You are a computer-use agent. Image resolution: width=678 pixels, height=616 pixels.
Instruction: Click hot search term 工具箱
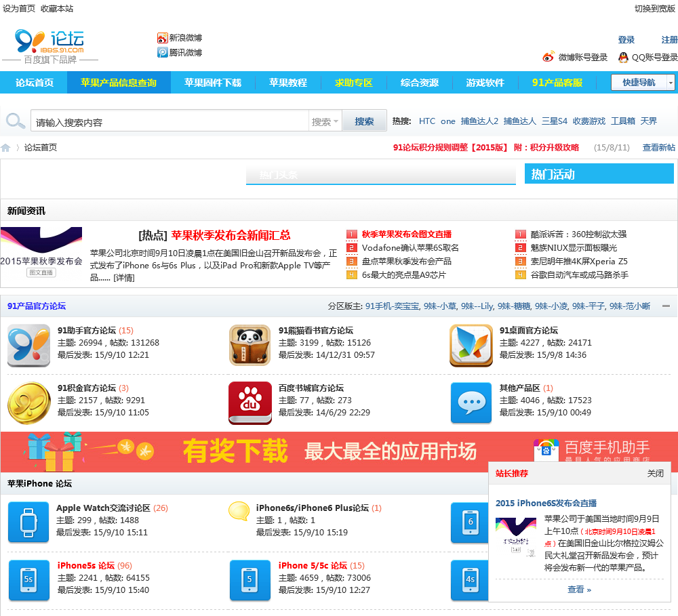point(622,121)
